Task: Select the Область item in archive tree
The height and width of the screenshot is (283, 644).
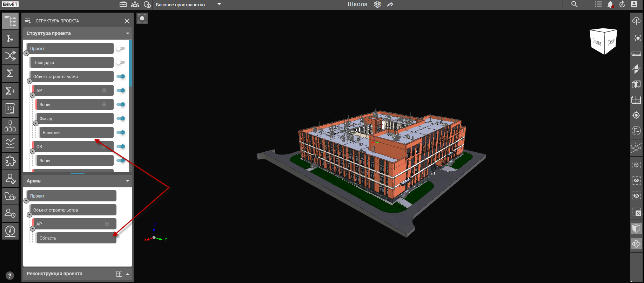Action: tap(76, 238)
